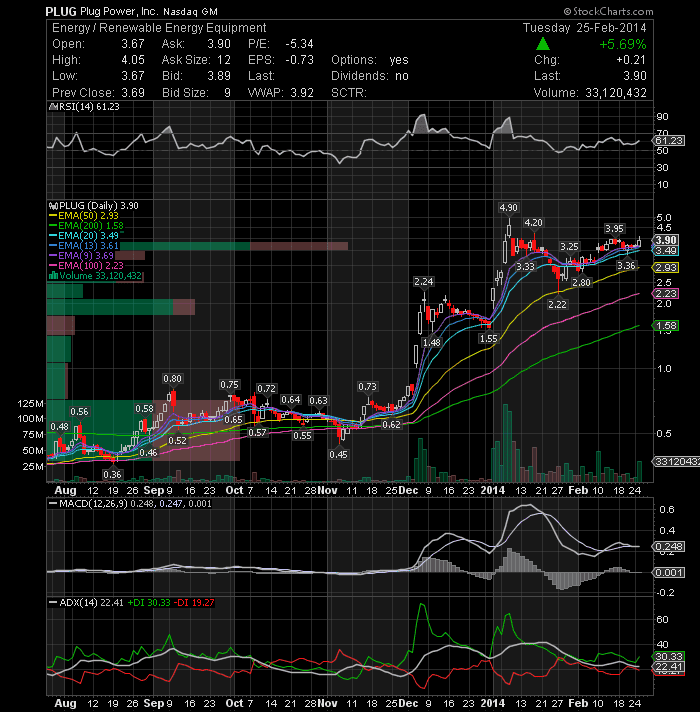Click the Plug Power, Inc. company name
The image size is (700, 712).
coord(119,11)
